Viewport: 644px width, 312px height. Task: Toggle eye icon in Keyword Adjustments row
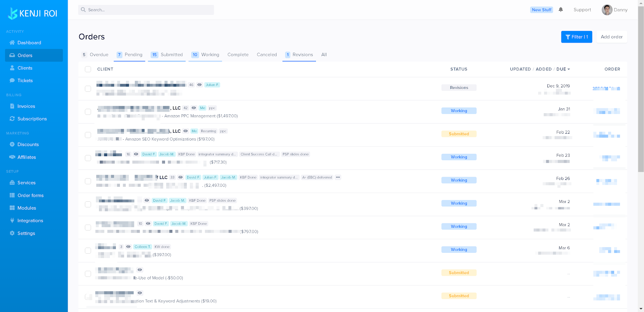(140, 293)
